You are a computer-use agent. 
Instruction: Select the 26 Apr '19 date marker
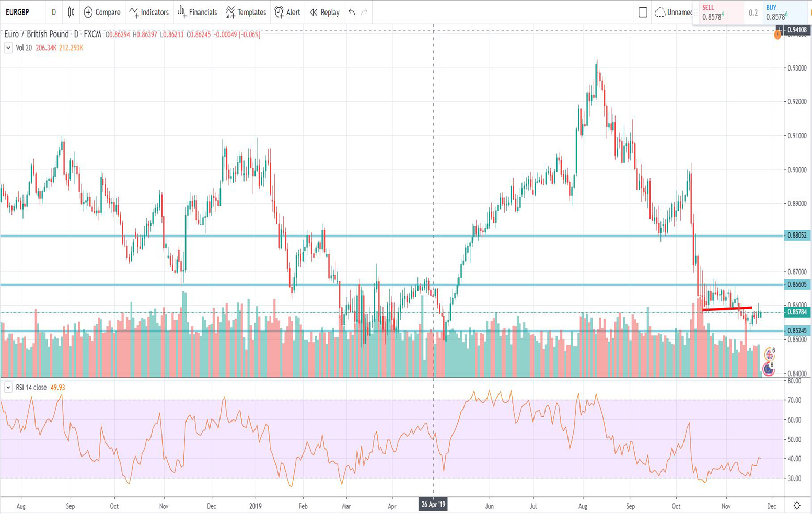pyautogui.click(x=433, y=505)
